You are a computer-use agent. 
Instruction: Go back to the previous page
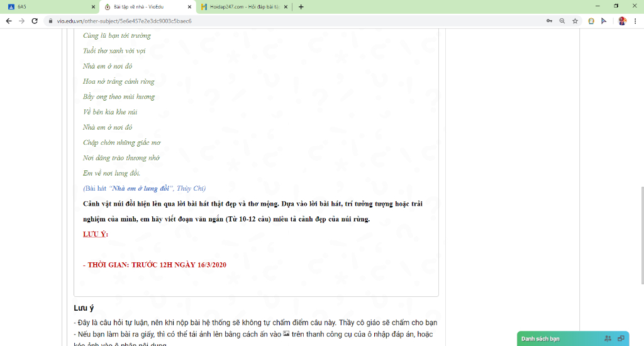point(9,21)
